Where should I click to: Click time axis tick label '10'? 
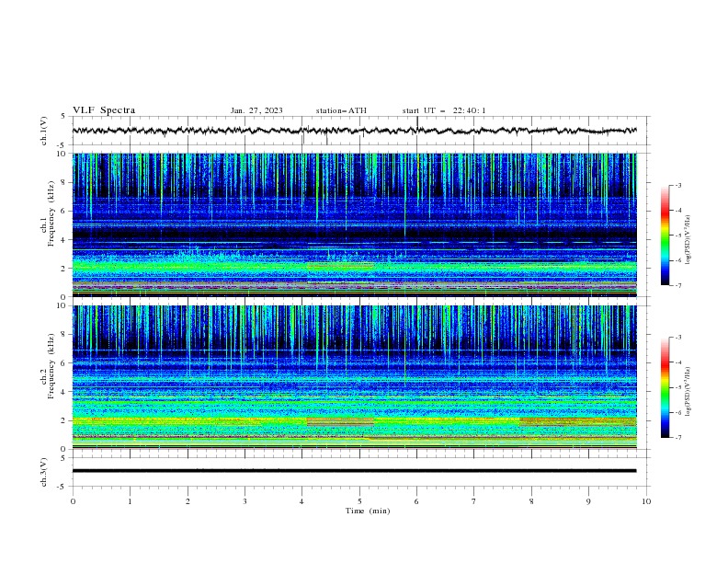646,501
